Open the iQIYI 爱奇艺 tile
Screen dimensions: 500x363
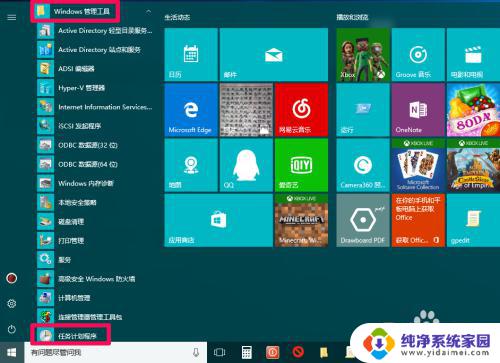pos(302,165)
